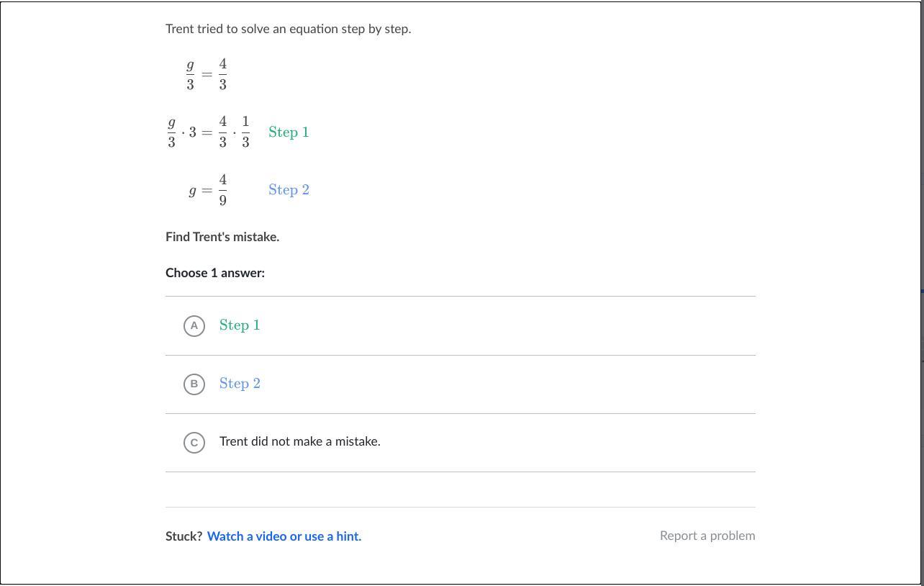Click the 'Trent tried to solve' intro sentence

[288, 29]
